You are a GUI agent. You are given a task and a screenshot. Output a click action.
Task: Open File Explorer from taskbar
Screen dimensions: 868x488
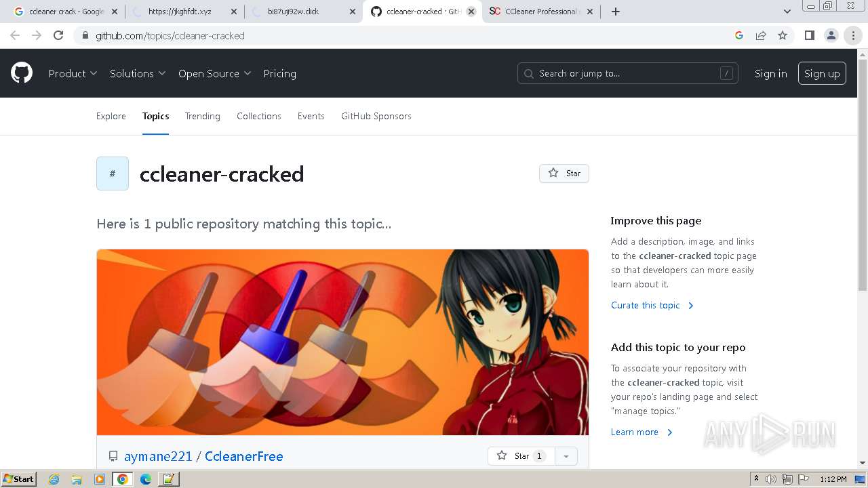pos(77,479)
